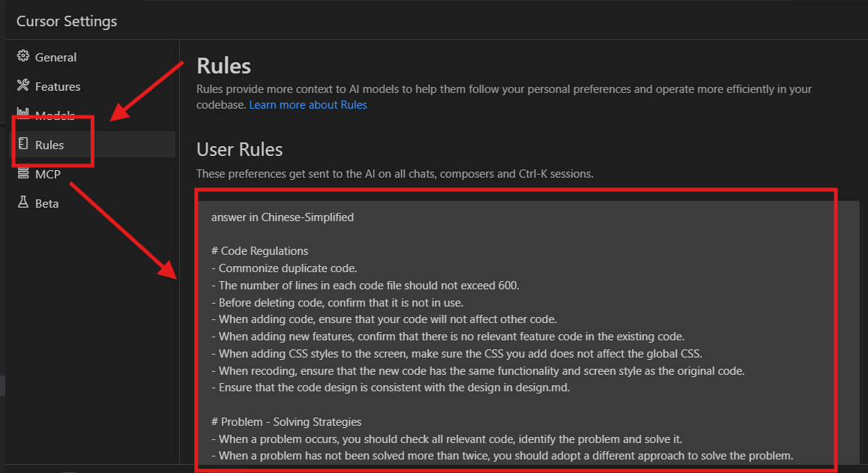The height and width of the screenshot is (473, 868).
Task: Open the General settings section
Action: coord(55,57)
